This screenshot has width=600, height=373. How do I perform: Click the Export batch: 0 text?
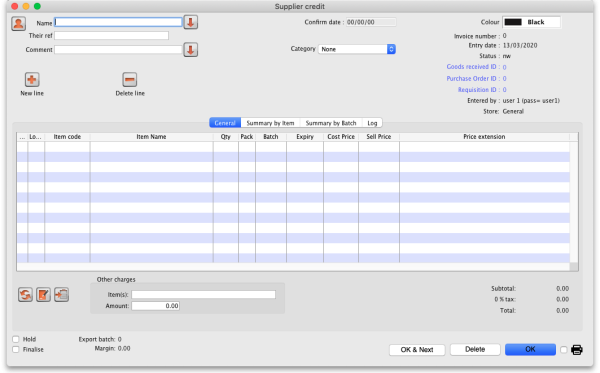tap(100, 339)
